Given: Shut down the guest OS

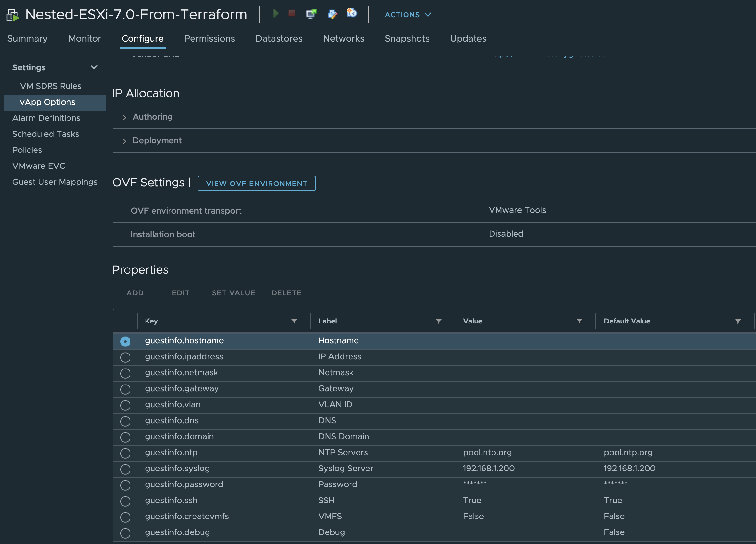Looking at the screenshot, I should 292,13.
